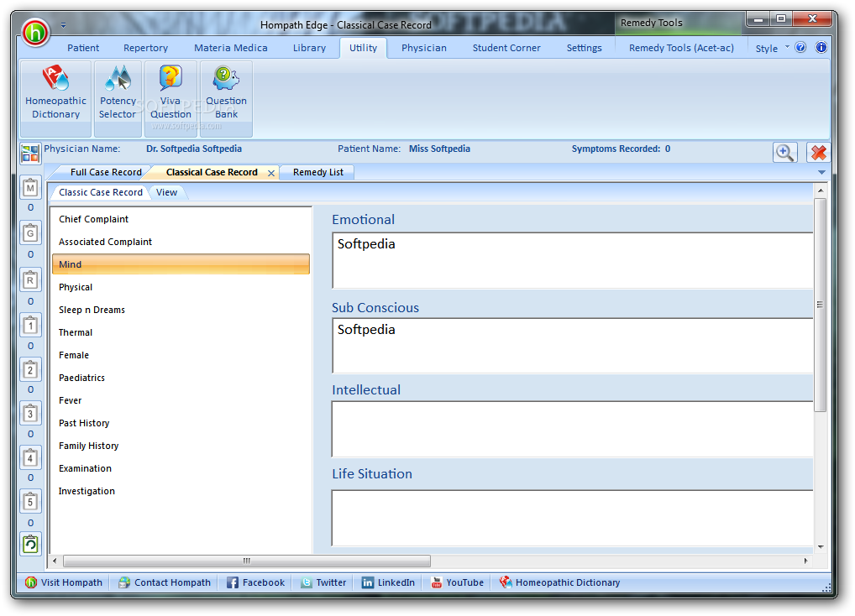The height and width of the screenshot is (616, 855).
Task: Select the R clipboard icon in sidebar
Action: (30, 280)
